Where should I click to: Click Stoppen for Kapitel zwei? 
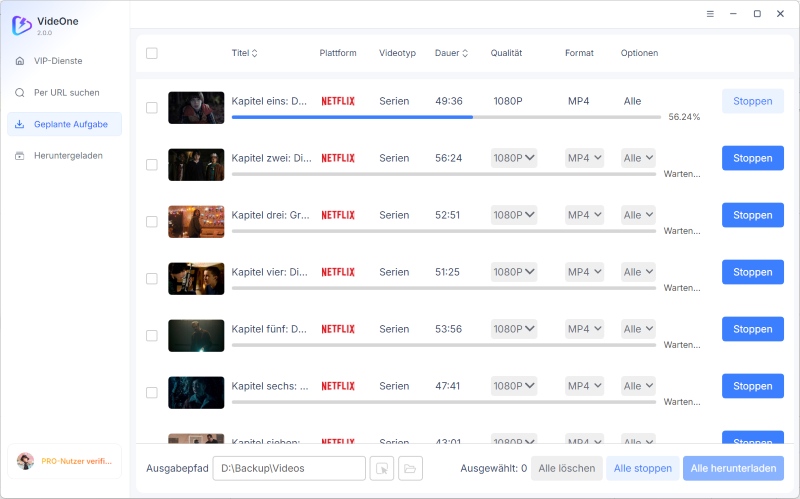click(753, 158)
